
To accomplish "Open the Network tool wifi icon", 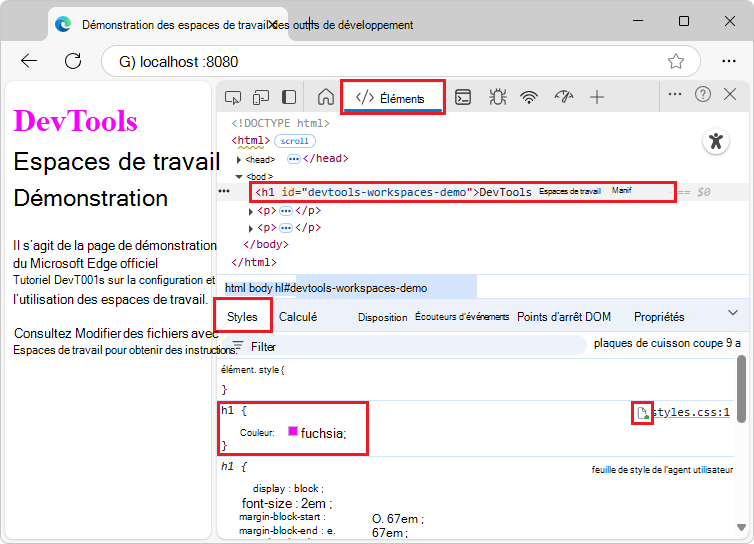I will pyautogui.click(x=529, y=98).
